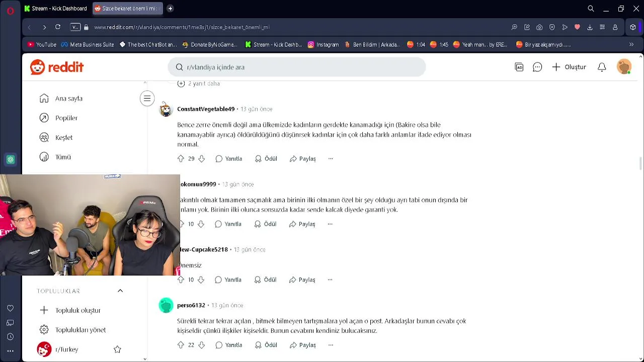Collapse the TOPLULUKLAR section
This screenshot has width=644, height=362.
[x=120, y=291]
